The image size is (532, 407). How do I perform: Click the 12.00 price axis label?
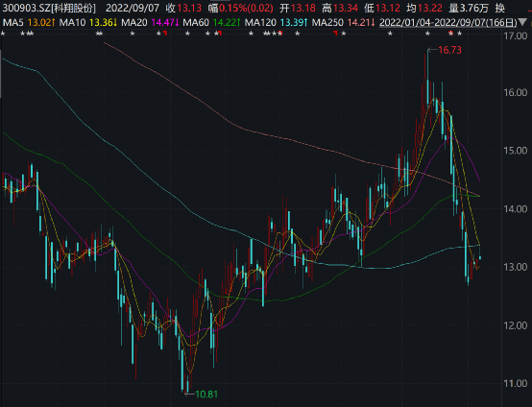tap(516, 325)
